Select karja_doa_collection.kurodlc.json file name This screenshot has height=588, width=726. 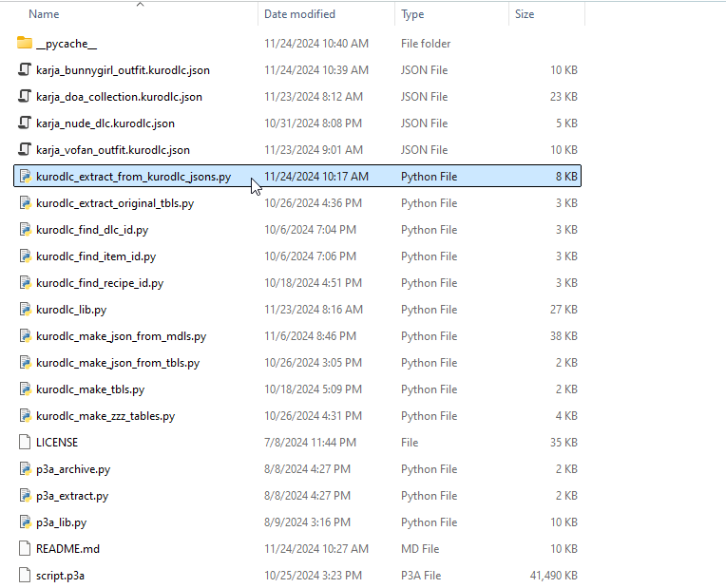(x=119, y=97)
